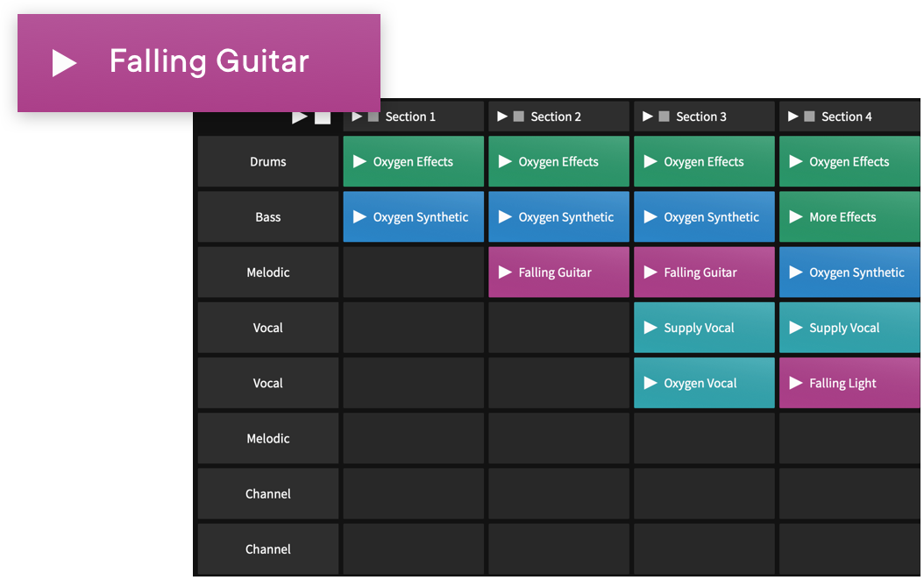Launch Oxygen Effects clip in Section 1
The width and height of the screenshot is (924, 580).
click(413, 162)
